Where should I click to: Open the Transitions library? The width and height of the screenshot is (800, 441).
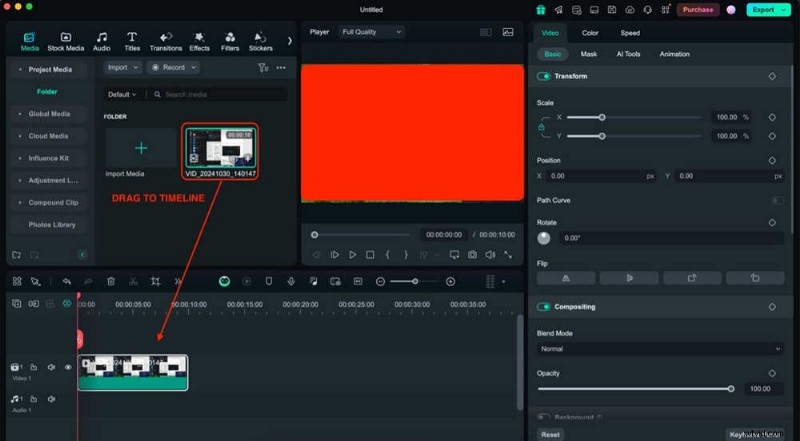point(165,41)
